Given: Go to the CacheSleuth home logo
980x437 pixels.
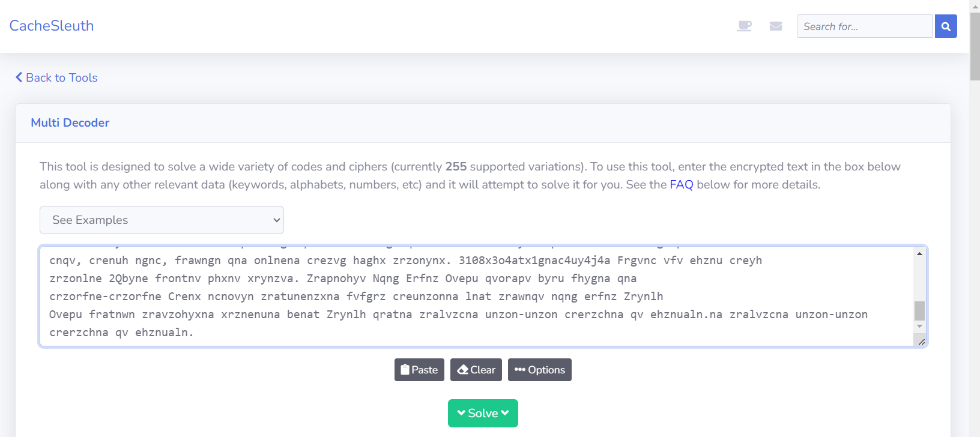Looking at the screenshot, I should pyautogui.click(x=52, y=26).
